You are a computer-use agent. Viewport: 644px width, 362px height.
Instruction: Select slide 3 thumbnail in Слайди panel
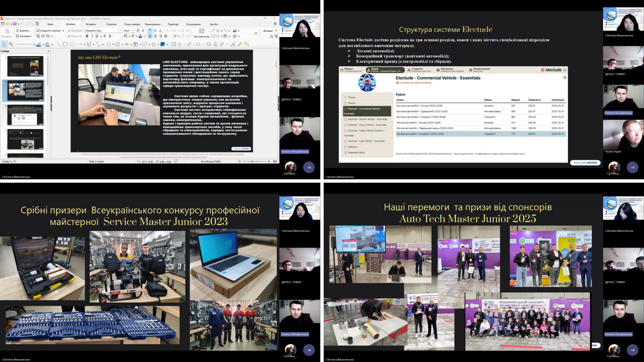[x=25, y=115]
